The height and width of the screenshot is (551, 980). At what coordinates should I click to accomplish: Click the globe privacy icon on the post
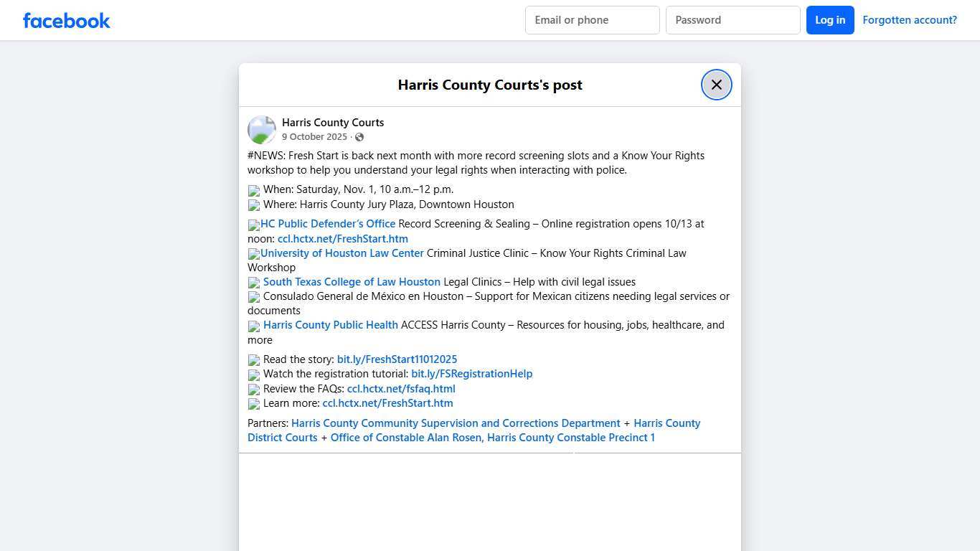coord(359,136)
